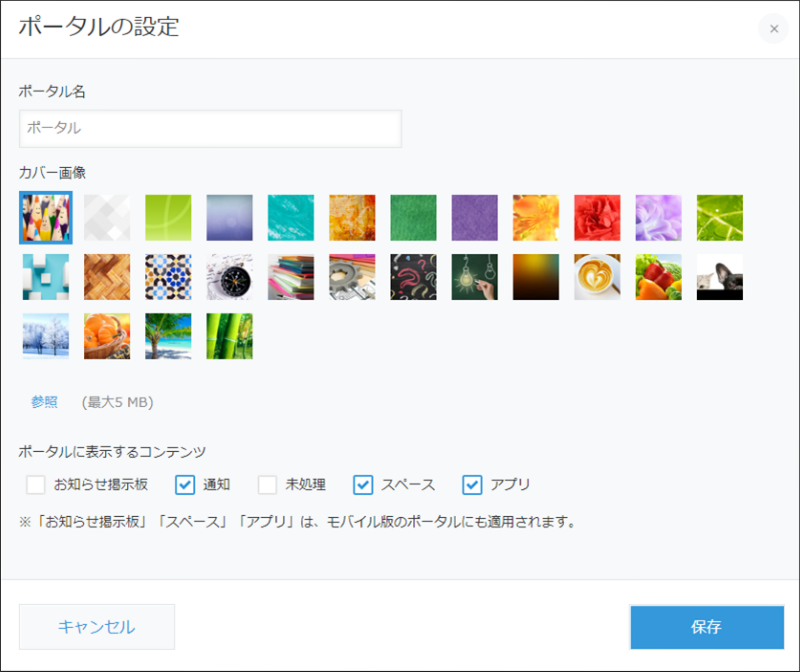The image size is (800, 672).
Task: Select the turquoise paint texture cover image
Action: pos(291,218)
